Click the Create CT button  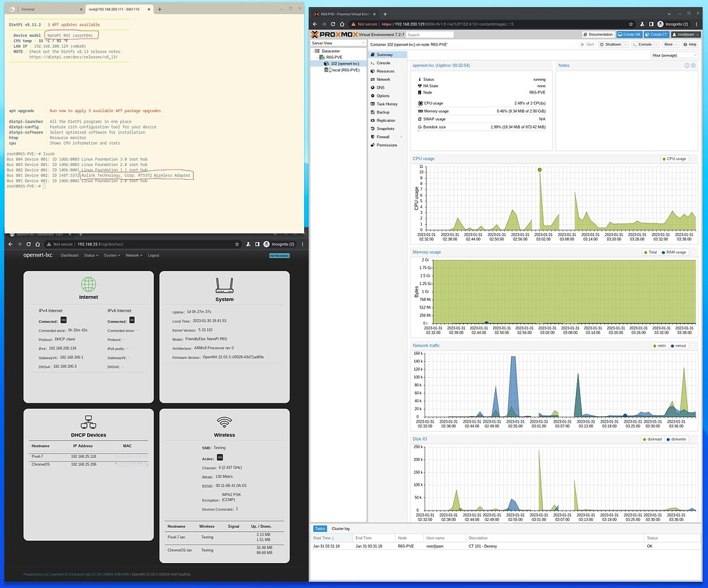click(655, 34)
